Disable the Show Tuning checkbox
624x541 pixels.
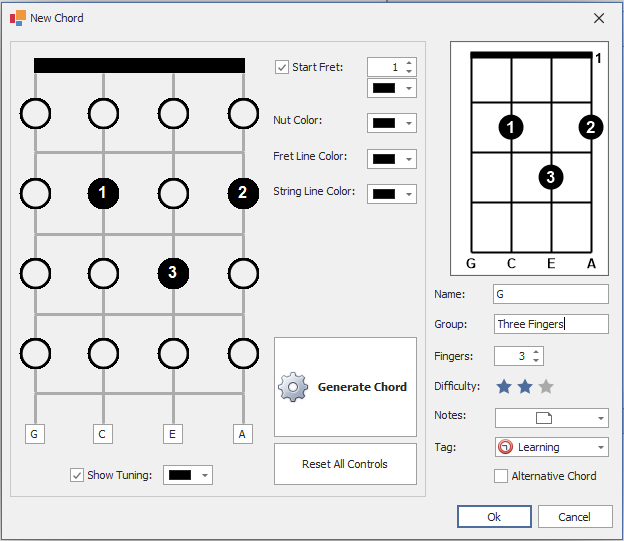[x=78, y=475]
